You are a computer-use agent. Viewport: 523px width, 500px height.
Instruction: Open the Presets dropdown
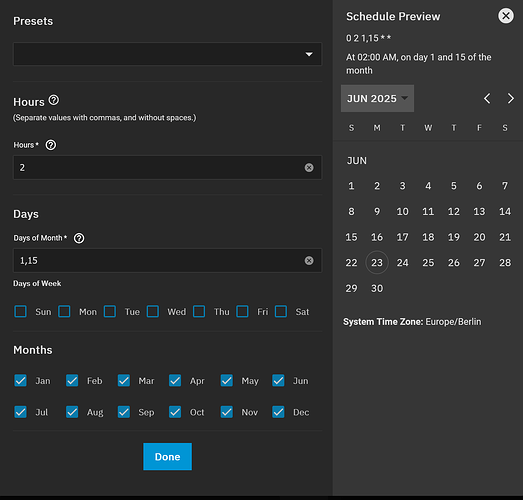point(167,54)
